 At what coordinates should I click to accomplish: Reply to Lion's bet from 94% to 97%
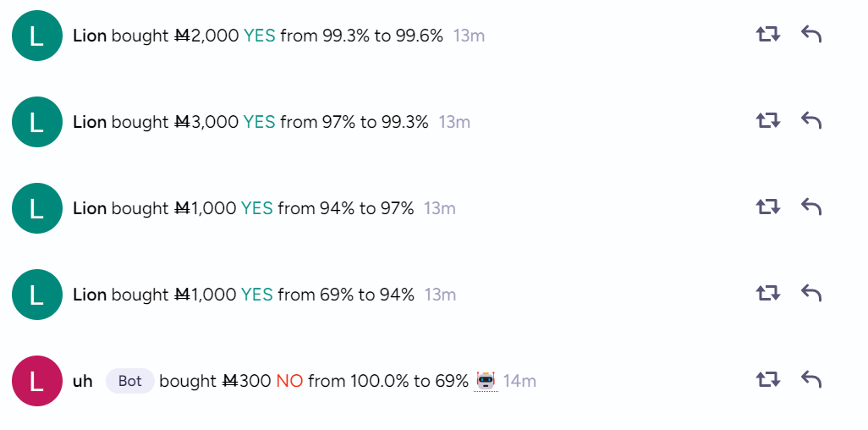(811, 207)
